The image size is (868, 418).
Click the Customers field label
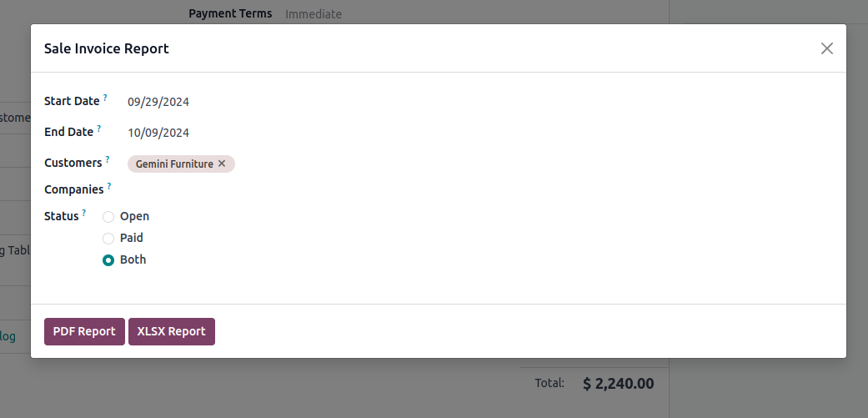[73, 163]
